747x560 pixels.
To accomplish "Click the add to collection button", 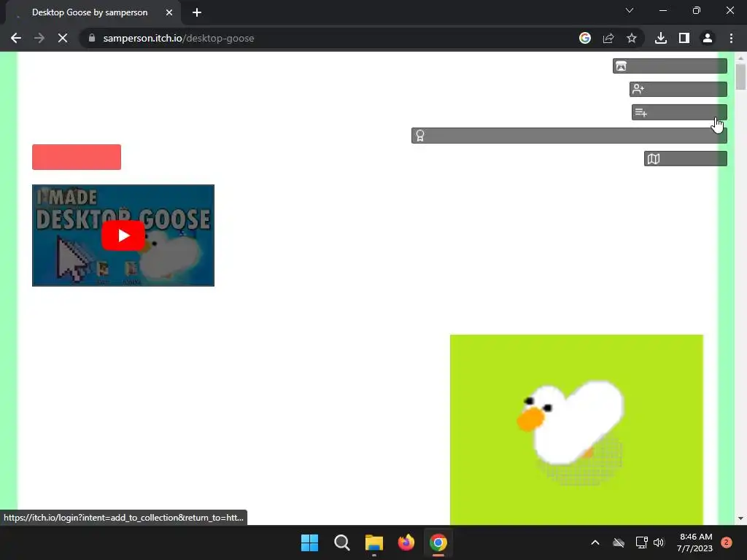I will [679, 112].
